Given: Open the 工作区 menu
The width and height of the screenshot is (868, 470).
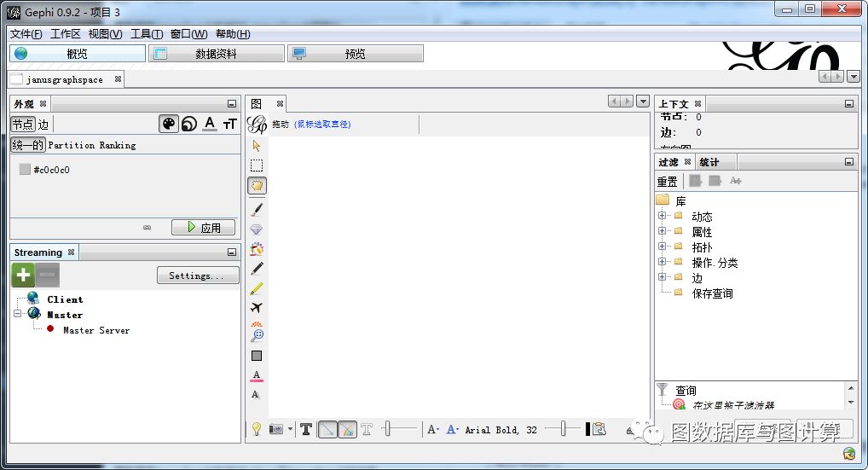Looking at the screenshot, I should click(x=66, y=34).
